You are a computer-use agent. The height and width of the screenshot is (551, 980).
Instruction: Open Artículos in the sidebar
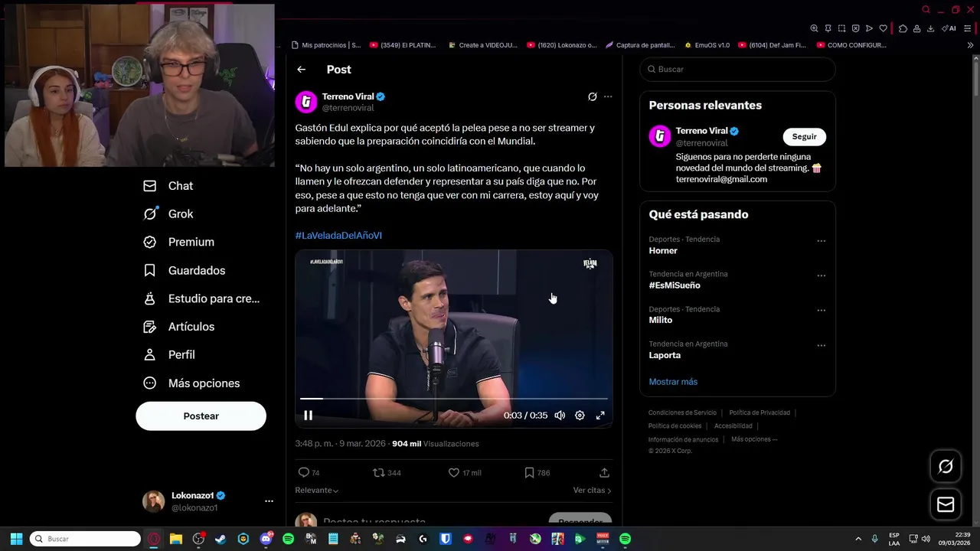point(179,327)
